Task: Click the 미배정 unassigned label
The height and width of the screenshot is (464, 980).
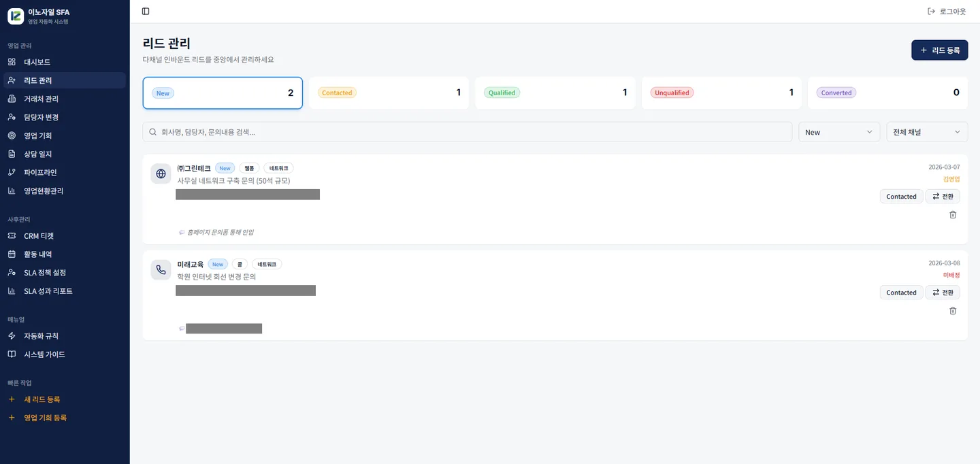Action: click(951, 275)
